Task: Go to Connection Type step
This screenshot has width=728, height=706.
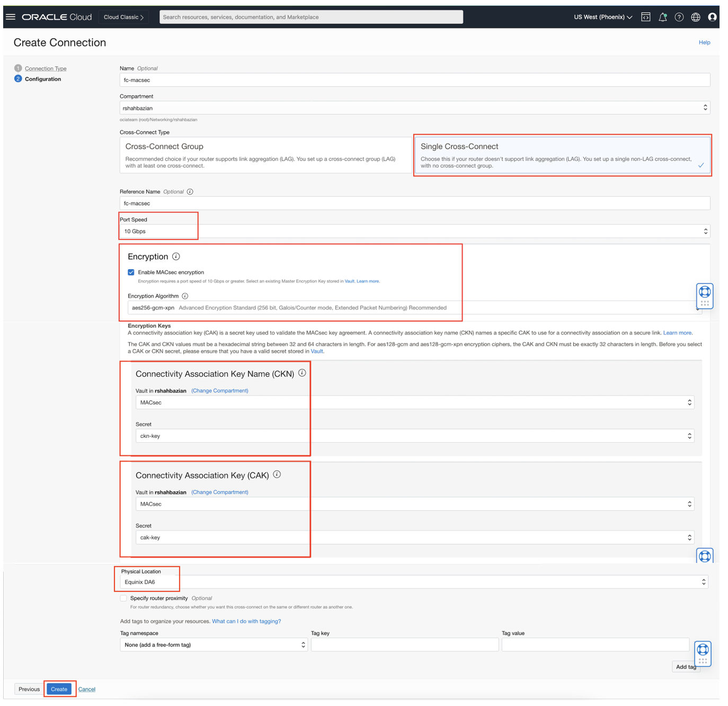Action: (x=46, y=69)
